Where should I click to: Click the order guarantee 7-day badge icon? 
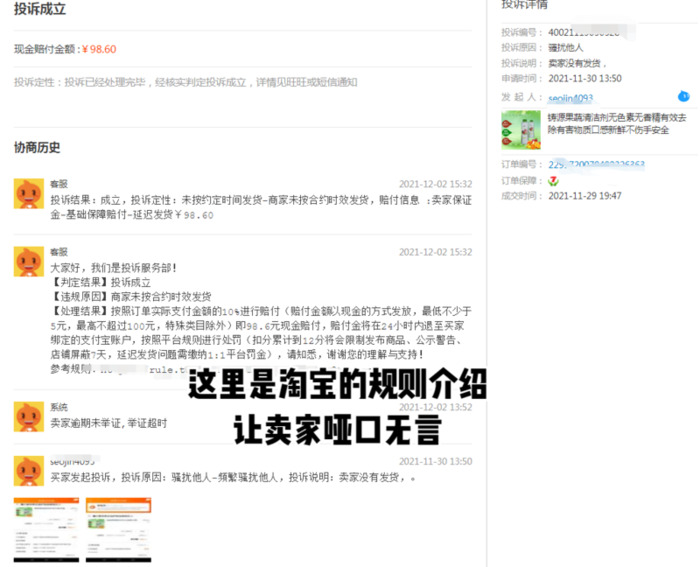pos(554,181)
